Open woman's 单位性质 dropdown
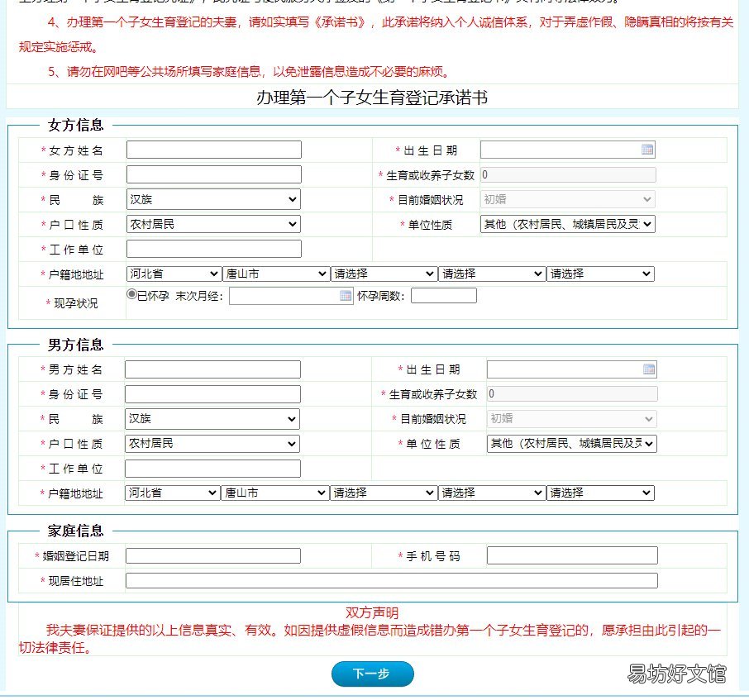 tap(567, 224)
